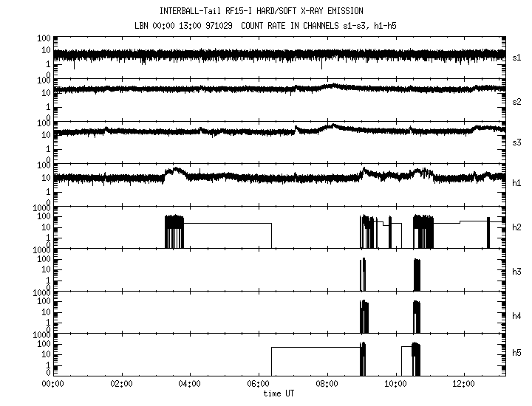Click the 08:00 time axis tick label
The height and width of the screenshot is (406, 532).
pos(327,385)
